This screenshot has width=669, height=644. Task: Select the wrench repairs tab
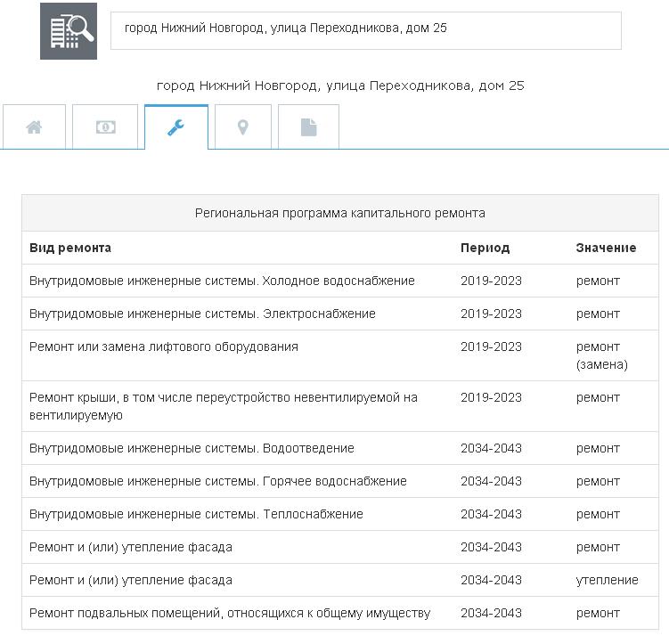pos(175,127)
